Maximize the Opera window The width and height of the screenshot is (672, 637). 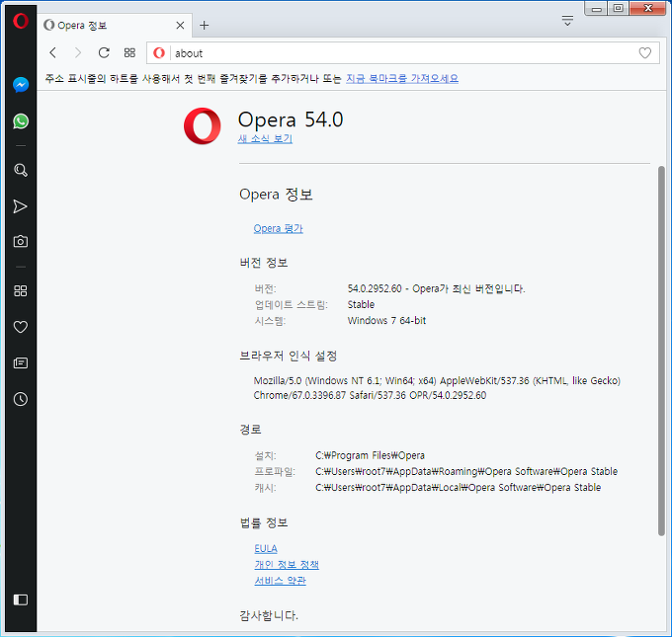618,8
